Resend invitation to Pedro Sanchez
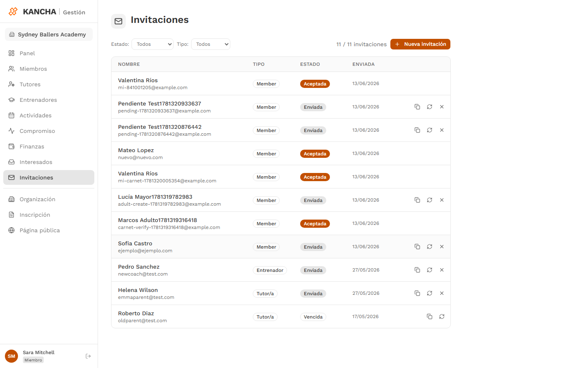The height and width of the screenshot is (368, 588). click(430, 270)
